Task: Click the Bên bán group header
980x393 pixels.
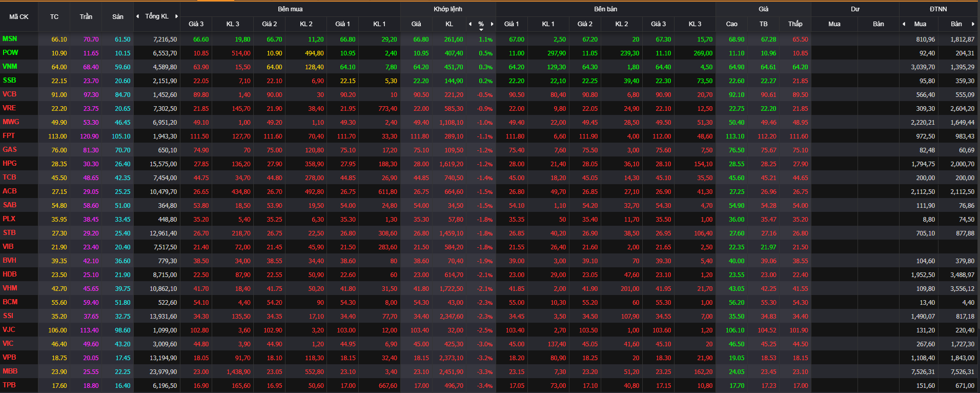Action: click(x=605, y=9)
